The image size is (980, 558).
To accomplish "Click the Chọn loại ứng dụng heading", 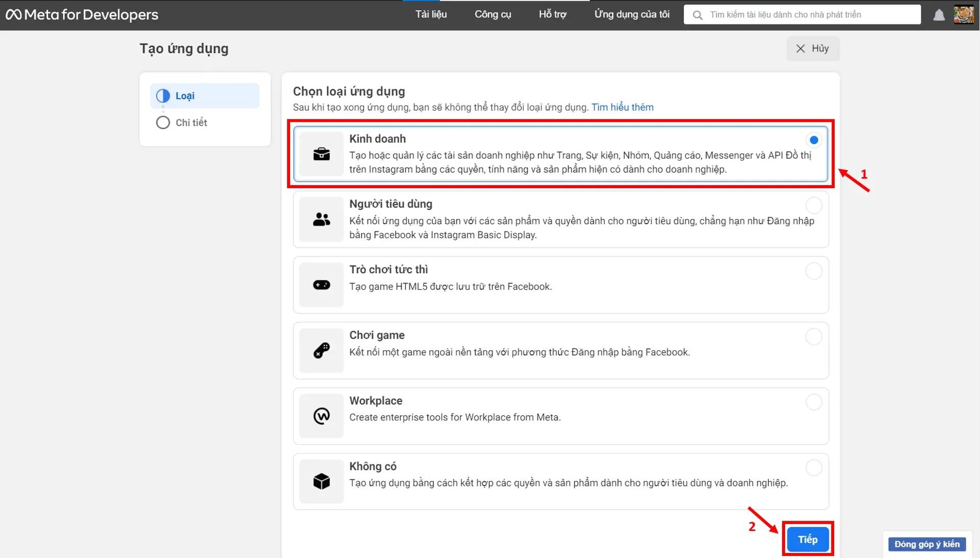I will (x=349, y=91).
